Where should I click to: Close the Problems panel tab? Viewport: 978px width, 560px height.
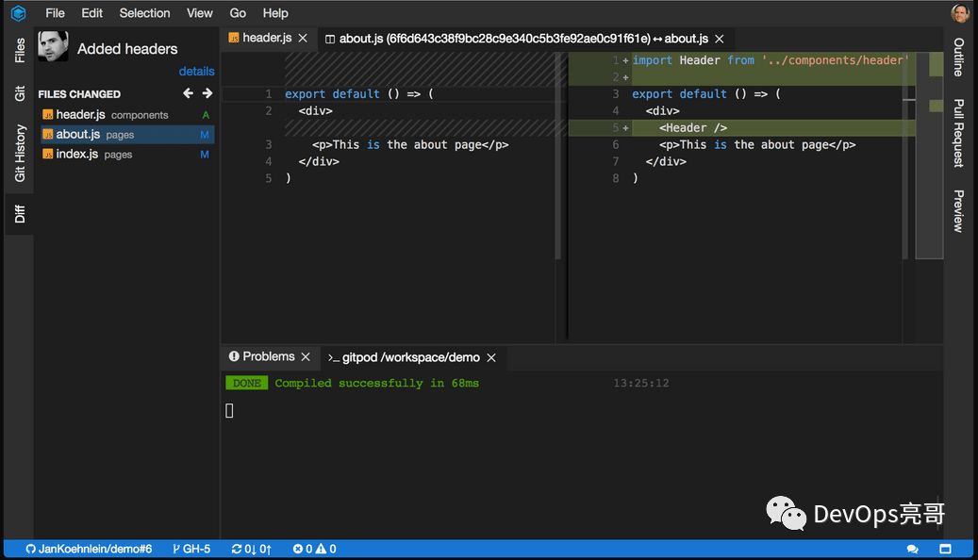click(306, 357)
